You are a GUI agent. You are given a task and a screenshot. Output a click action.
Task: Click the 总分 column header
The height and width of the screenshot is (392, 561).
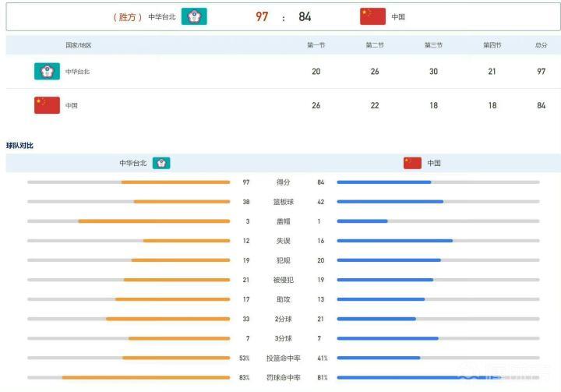click(x=541, y=45)
